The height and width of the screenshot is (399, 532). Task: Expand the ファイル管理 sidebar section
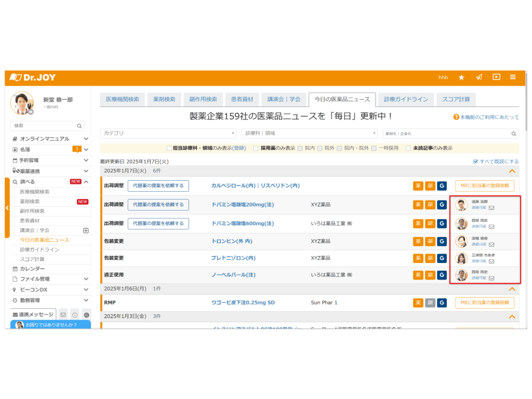(86, 279)
